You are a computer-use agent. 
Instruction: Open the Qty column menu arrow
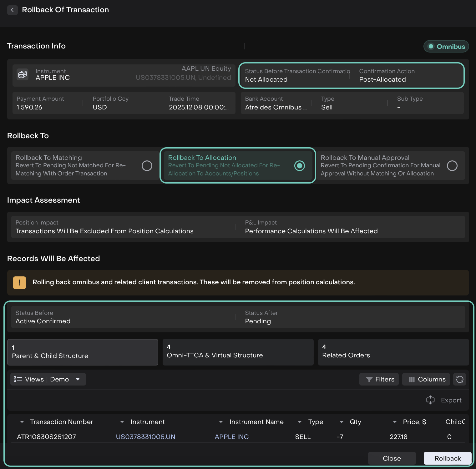[x=342, y=422]
